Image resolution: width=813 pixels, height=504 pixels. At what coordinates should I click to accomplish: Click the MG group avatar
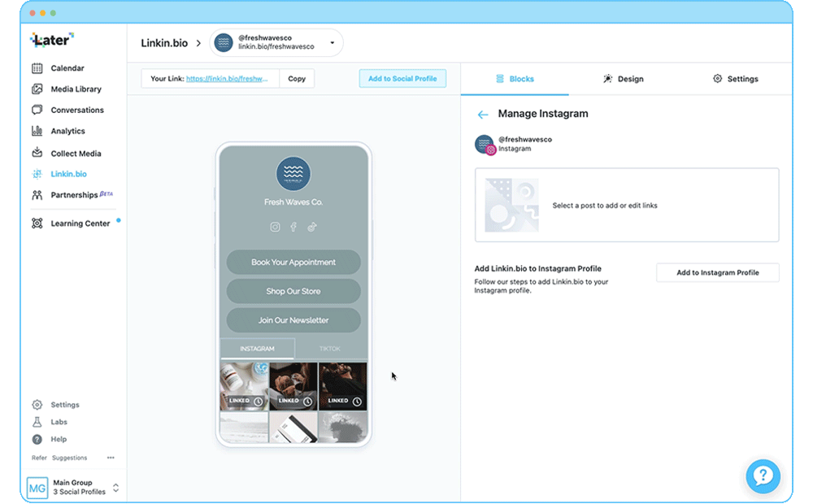(x=37, y=488)
